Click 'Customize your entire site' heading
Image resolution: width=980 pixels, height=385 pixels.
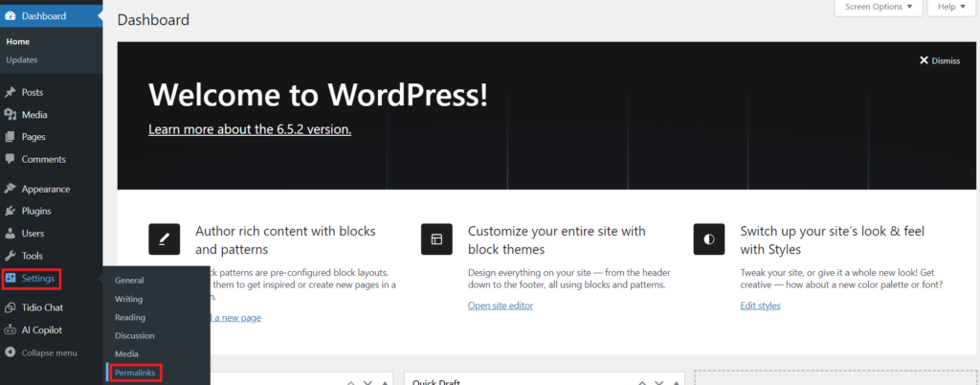(x=557, y=240)
